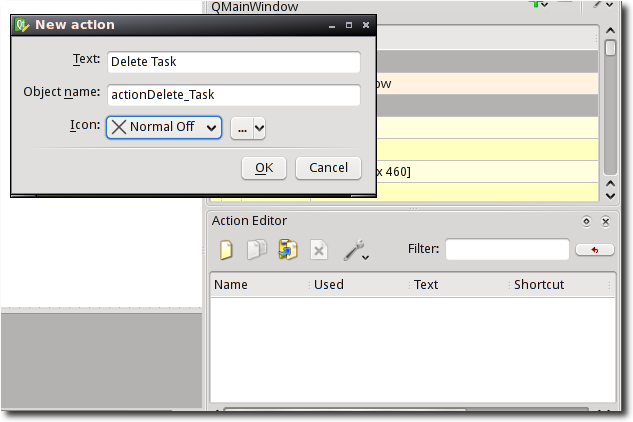Image resolution: width=633 pixels, height=422 pixels.
Task: Open the Normal Off icon state dropdown
Action: tap(164, 128)
